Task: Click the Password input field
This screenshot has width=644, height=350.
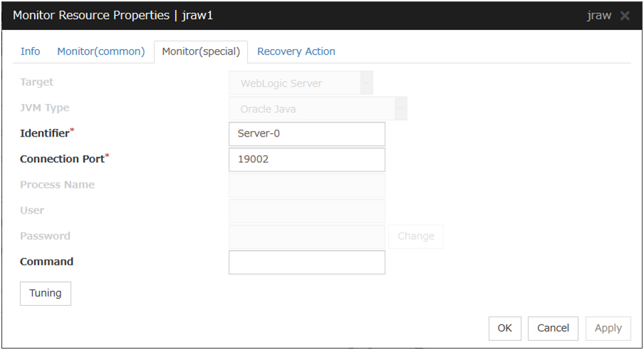Action: [307, 237]
